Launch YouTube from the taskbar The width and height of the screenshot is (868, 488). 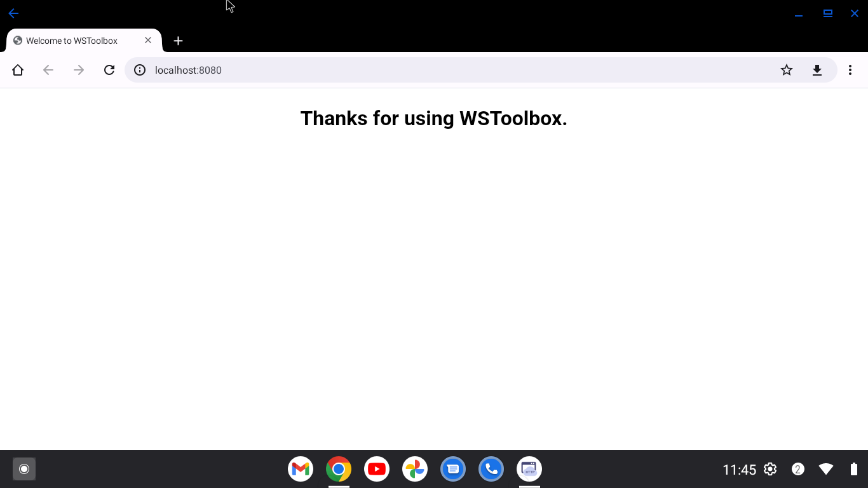point(377,470)
